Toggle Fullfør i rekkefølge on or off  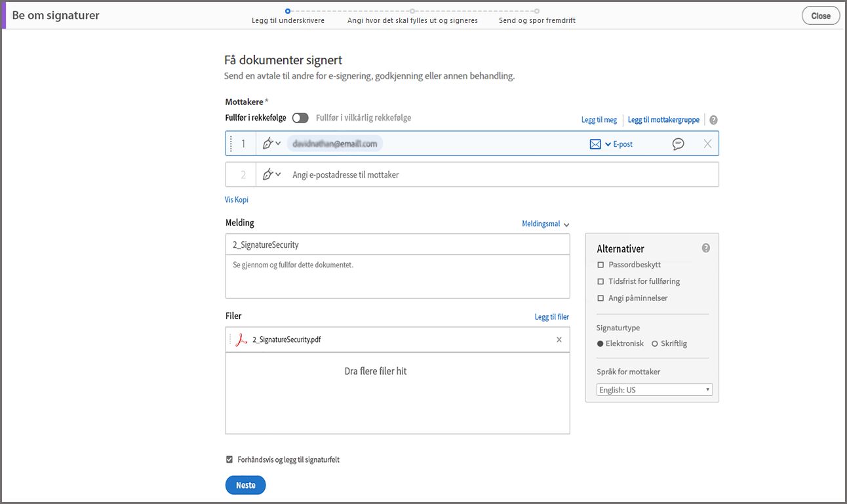[x=300, y=117]
